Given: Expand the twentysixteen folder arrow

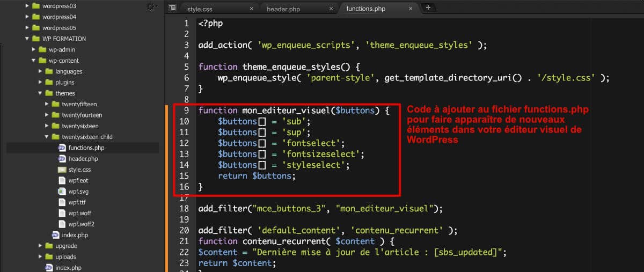Looking at the screenshot, I should 47,126.
